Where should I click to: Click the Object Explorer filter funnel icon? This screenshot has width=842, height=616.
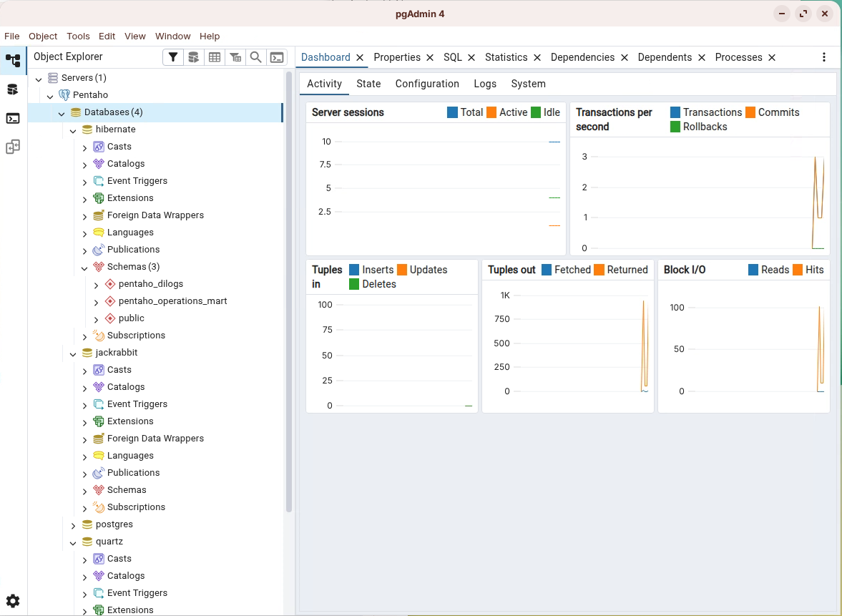pyautogui.click(x=173, y=57)
